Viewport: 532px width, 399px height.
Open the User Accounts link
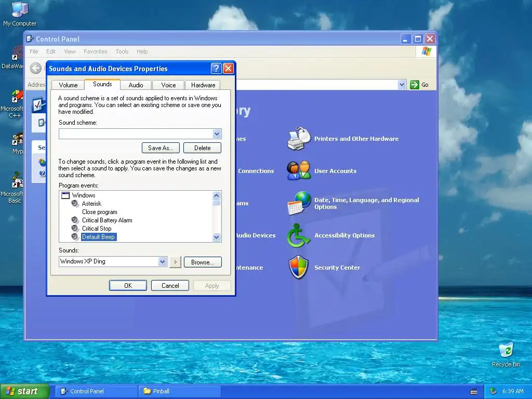(335, 170)
